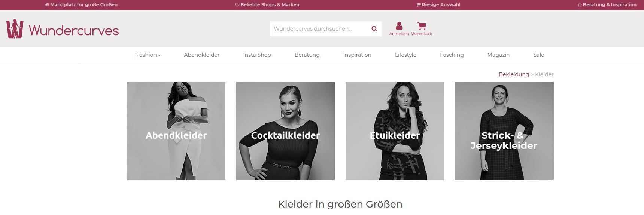Image resolution: width=644 pixels, height=215 pixels.
Task: Click the star icon beside Beratung & Inspiration
Action: 580,5
